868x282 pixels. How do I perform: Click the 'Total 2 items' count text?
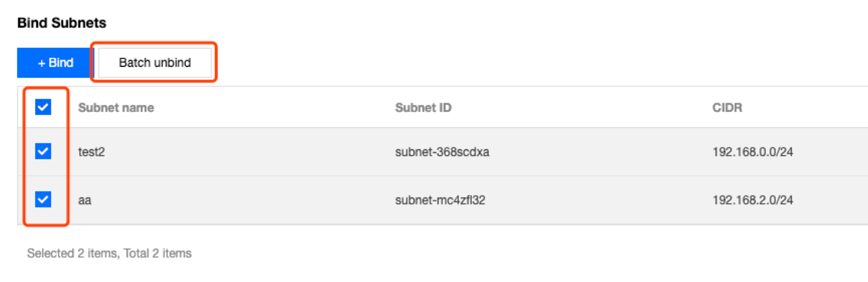158,253
